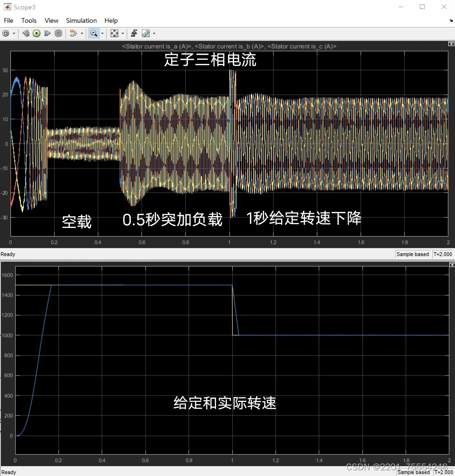Open the View menu
Image resolution: width=455 pixels, height=476 pixels.
(x=51, y=20)
